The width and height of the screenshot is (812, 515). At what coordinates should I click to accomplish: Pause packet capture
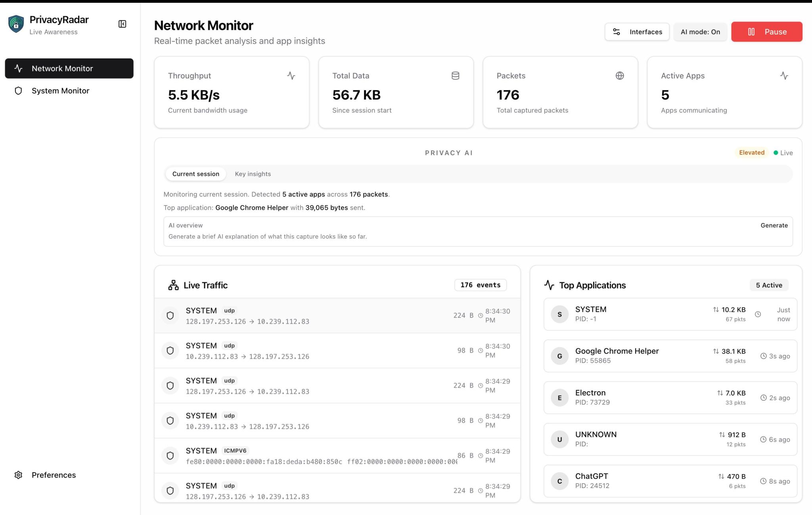(766, 32)
